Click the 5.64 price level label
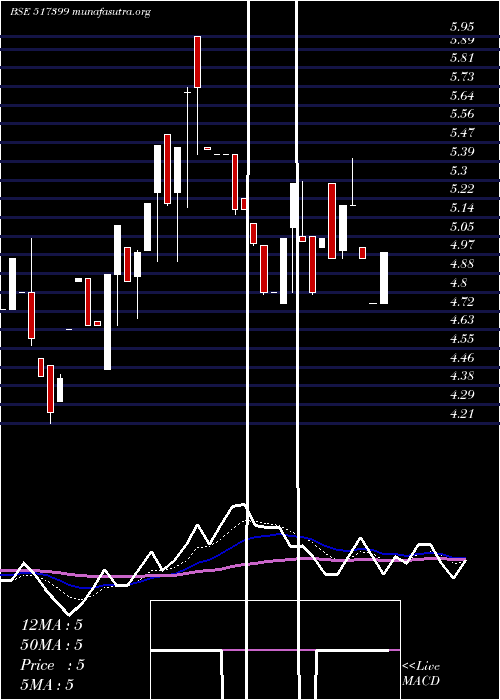Image resolution: width=500 pixels, height=700 pixels. tap(462, 96)
